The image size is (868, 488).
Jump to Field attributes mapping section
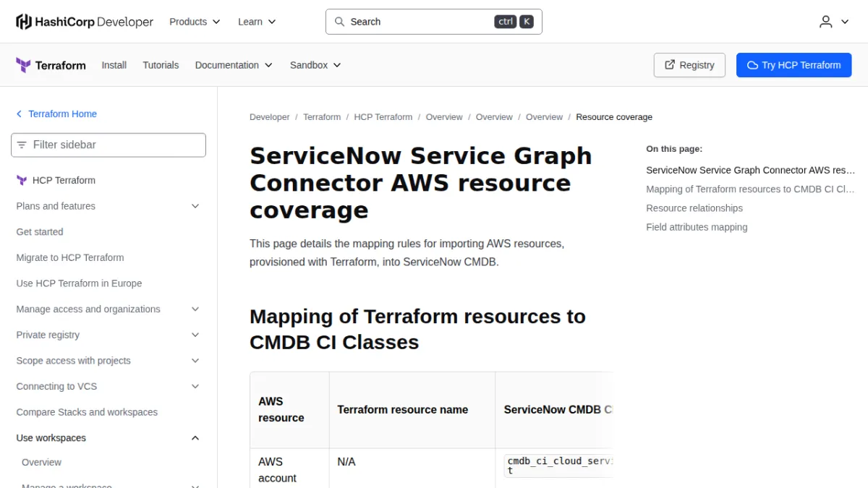click(x=697, y=227)
